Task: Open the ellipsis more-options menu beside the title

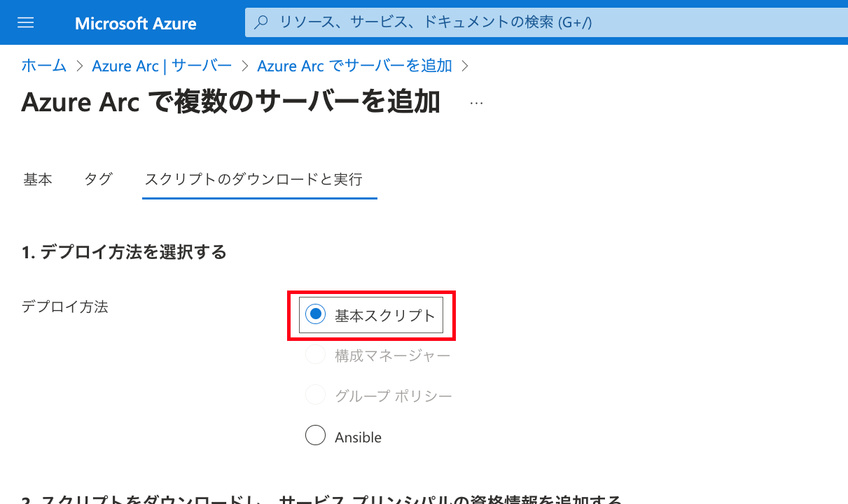Action: [477, 103]
